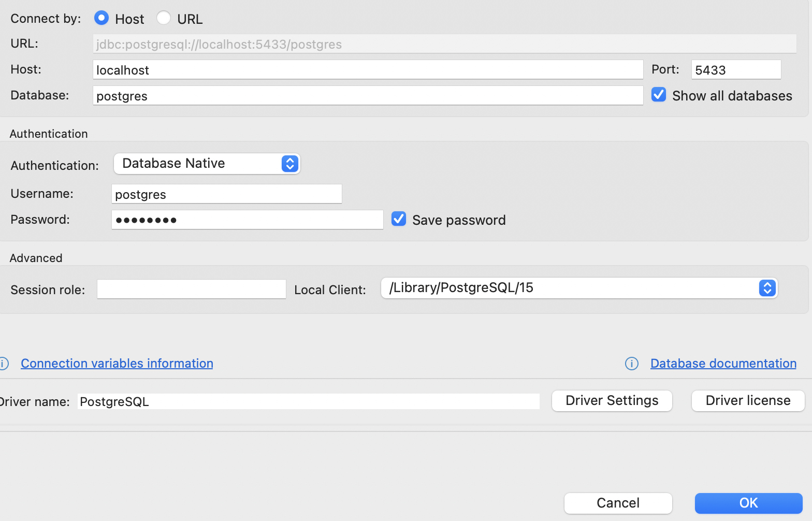Uncheck Show all databases checkbox

click(659, 95)
